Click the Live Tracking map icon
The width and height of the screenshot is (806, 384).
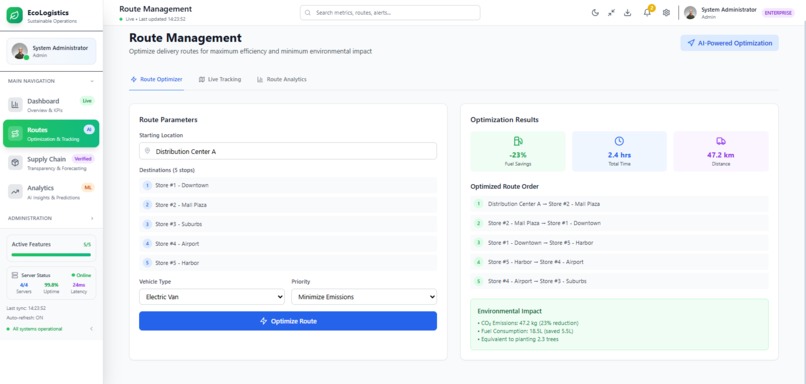coord(202,80)
